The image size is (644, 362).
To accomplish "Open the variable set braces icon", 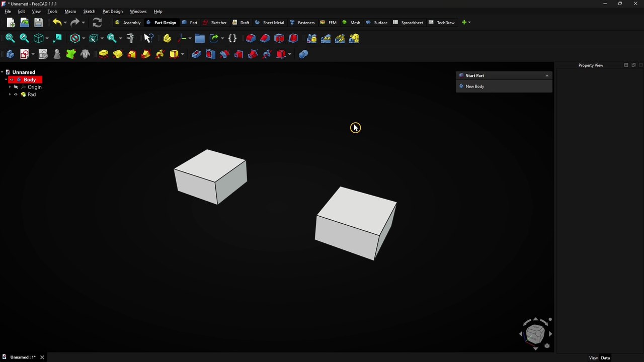I will point(232,38).
